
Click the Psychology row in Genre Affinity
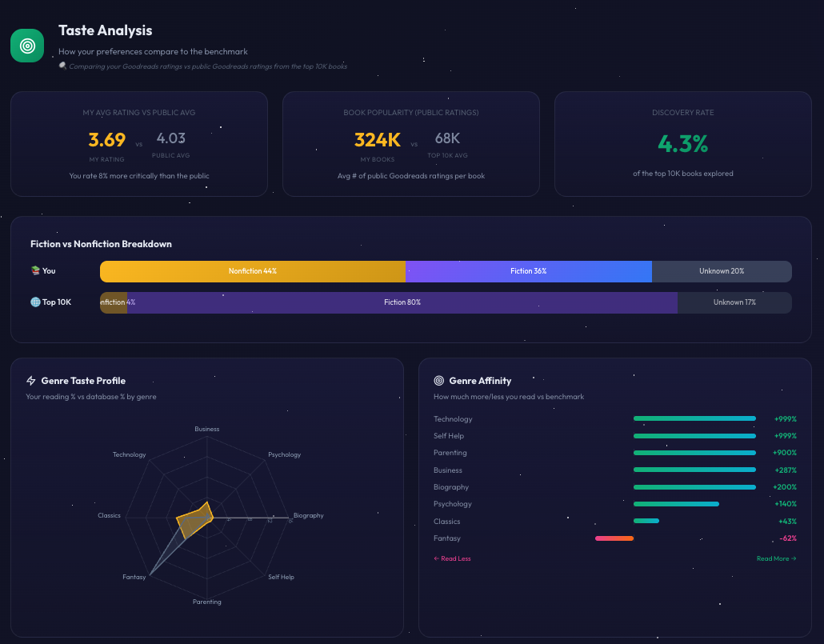point(453,504)
